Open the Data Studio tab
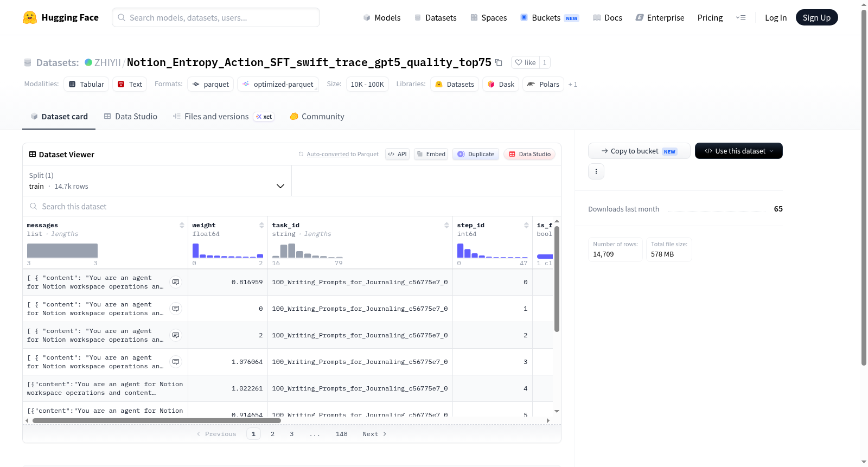The image size is (868, 467). (131, 116)
